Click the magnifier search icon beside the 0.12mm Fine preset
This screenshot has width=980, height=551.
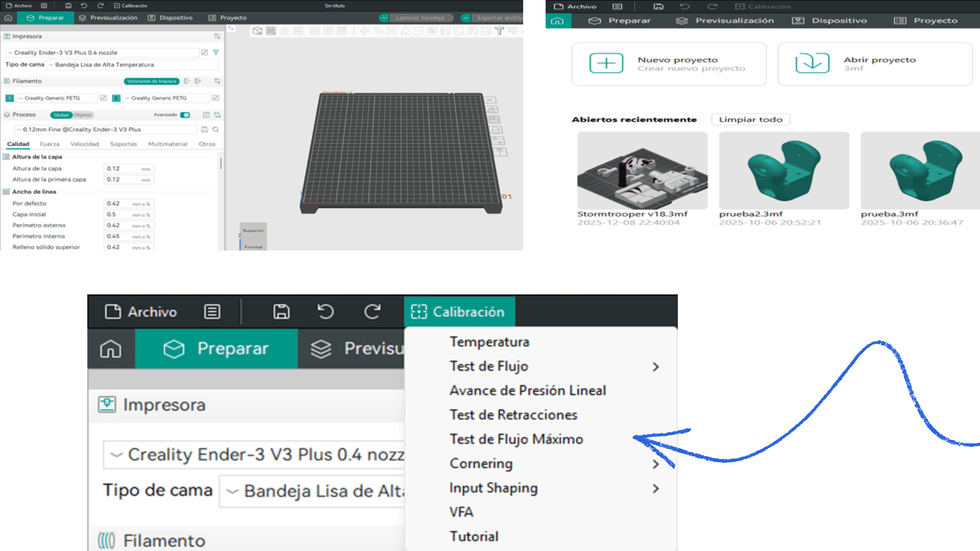click(x=216, y=130)
